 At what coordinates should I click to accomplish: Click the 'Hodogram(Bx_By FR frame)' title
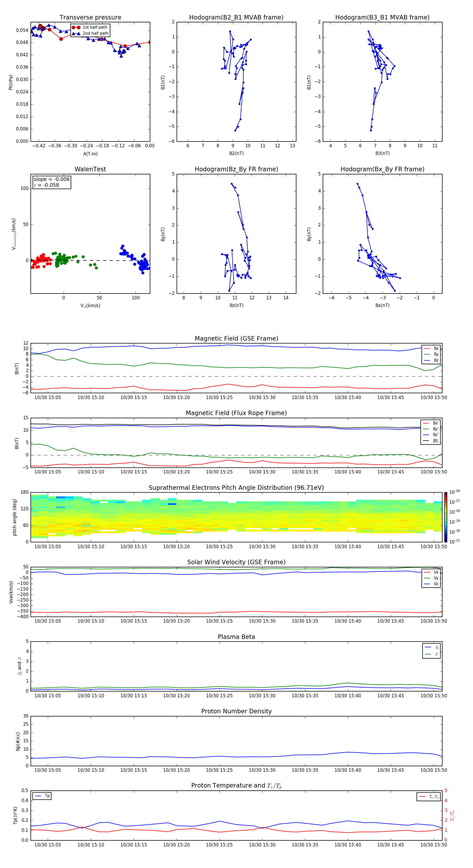pos(382,169)
